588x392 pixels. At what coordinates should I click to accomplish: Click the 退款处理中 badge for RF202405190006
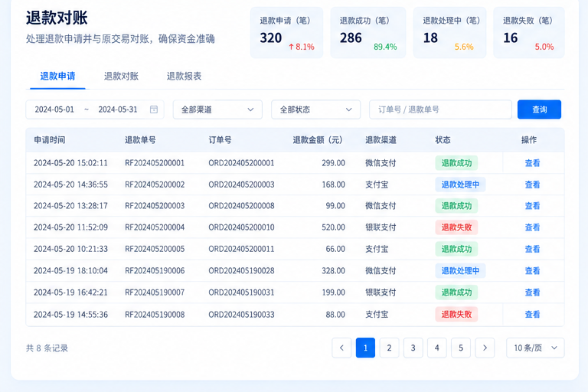(460, 271)
